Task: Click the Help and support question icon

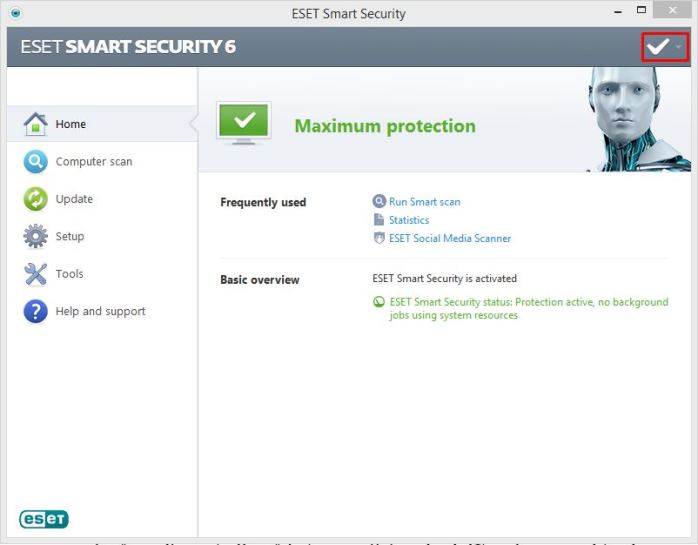Action: click(x=35, y=311)
